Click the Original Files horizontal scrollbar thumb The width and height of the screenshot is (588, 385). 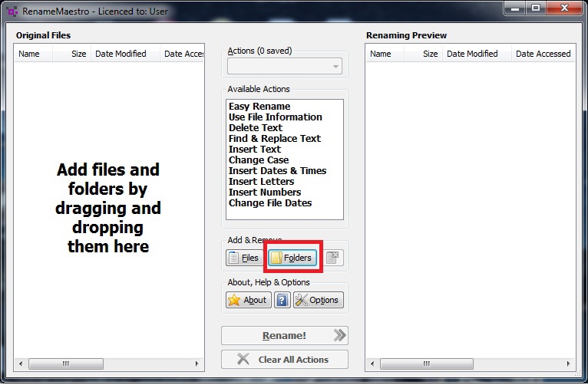click(66, 364)
